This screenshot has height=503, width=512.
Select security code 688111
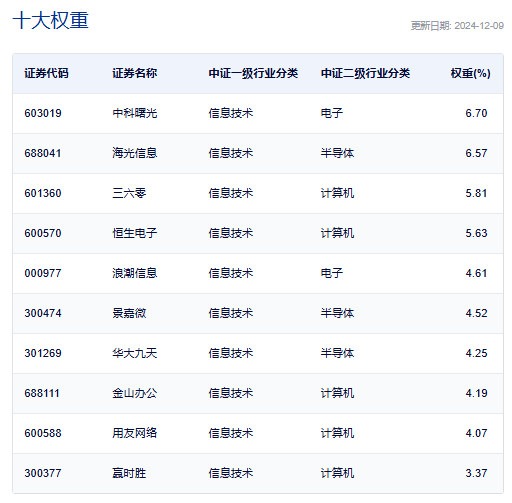tap(42, 393)
